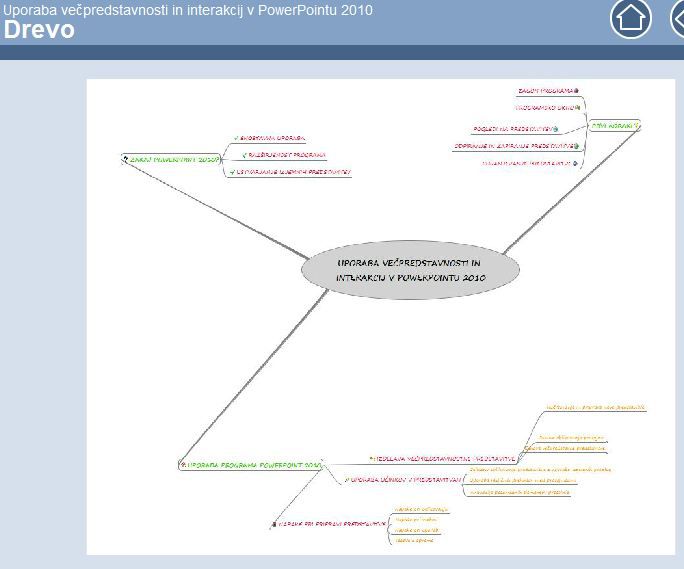Open NAPAKE PRI PRIPRAVI PREDSTAVITVE topic

[332, 524]
